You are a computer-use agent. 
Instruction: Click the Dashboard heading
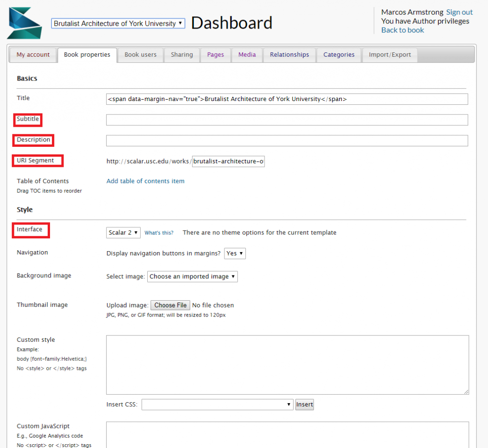coord(232,23)
